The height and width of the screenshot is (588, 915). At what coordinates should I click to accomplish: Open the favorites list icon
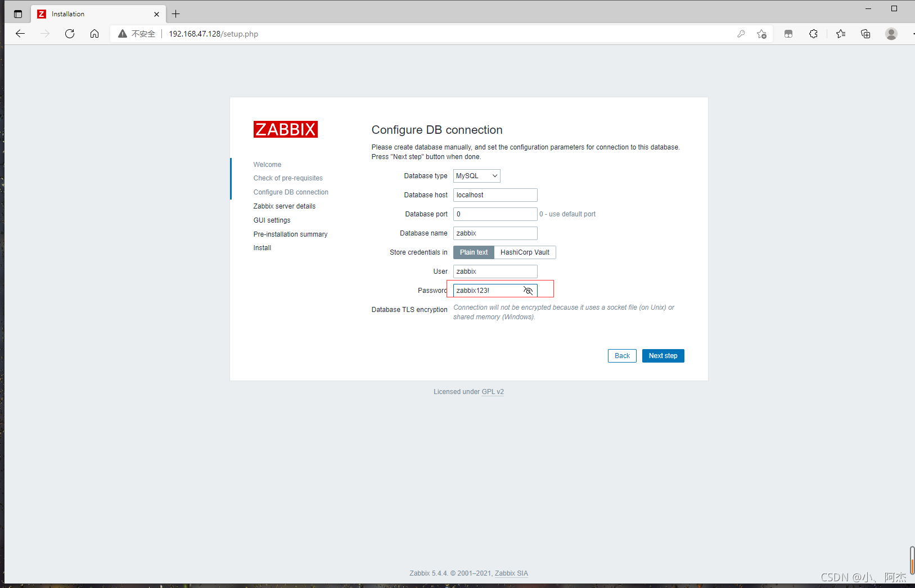pyautogui.click(x=841, y=34)
